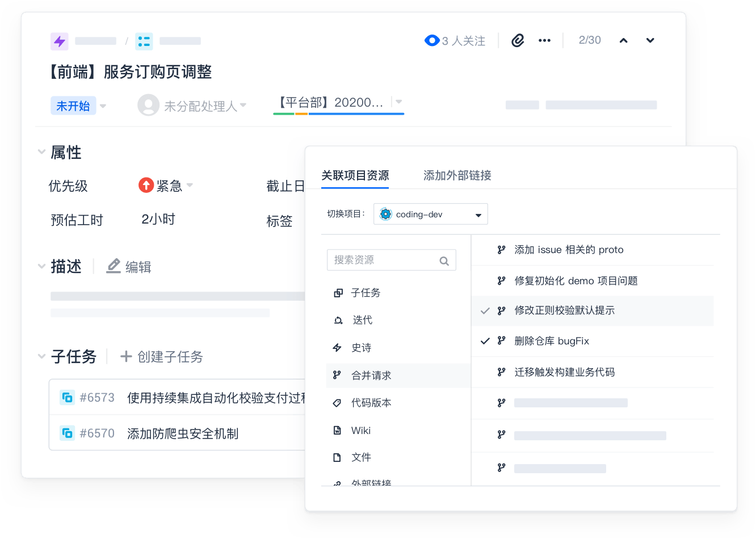Click the 搜索资源 search field
The image size is (756, 539).
point(383,260)
